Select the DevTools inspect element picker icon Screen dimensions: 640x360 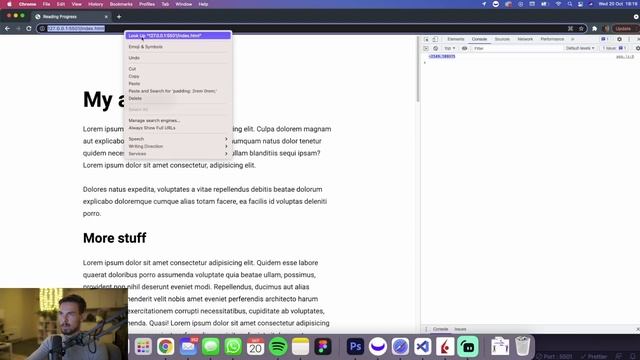426,39
